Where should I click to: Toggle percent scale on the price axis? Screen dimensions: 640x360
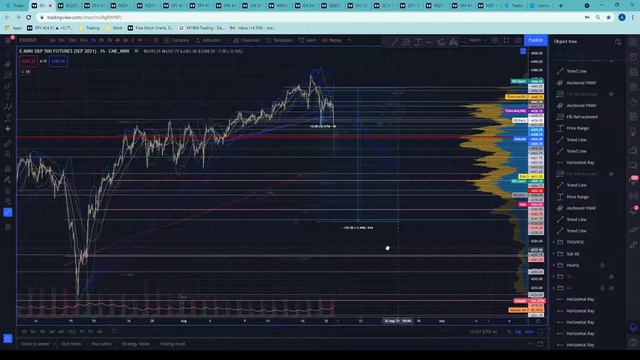pos(509,332)
